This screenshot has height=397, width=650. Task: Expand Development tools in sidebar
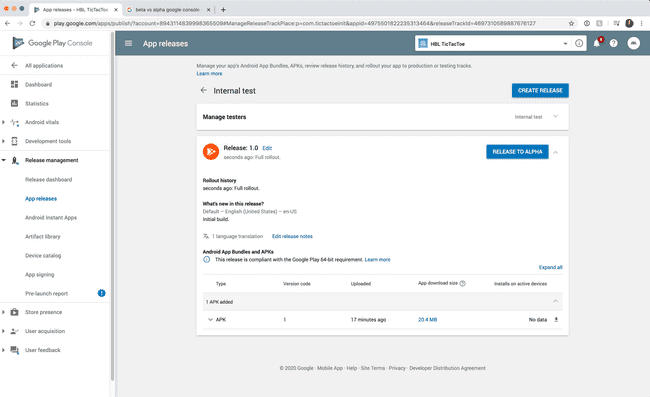tap(3, 141)
